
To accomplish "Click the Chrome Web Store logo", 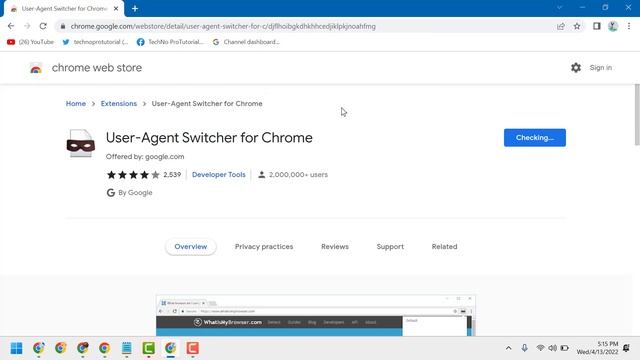I will coord(36,68).
